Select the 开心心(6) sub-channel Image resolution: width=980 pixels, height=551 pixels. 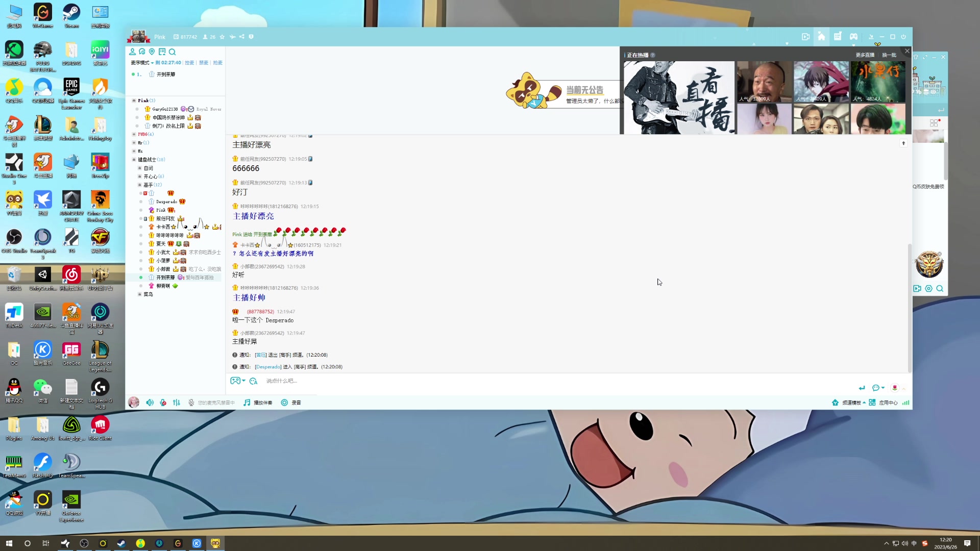[x=154, y=177]
